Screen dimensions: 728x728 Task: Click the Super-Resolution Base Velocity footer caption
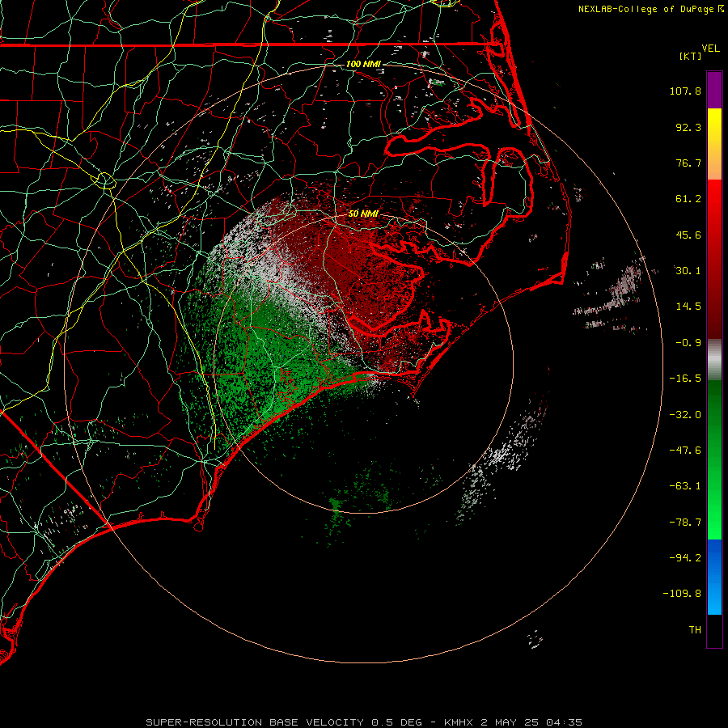364,722
